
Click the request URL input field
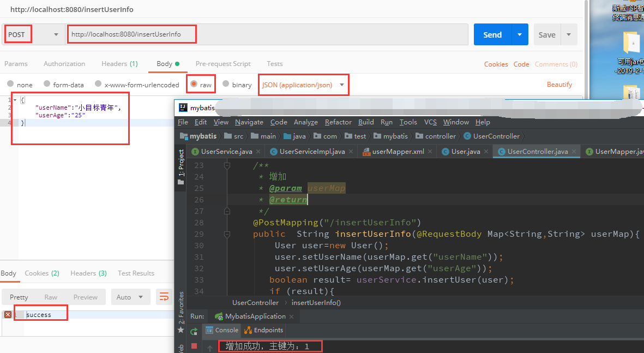[267, 34]
